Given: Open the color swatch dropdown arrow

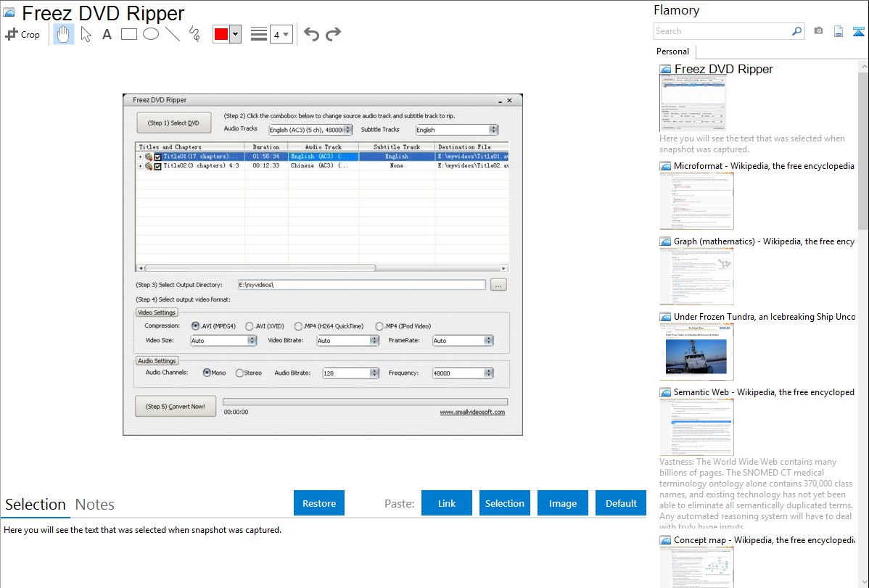Looking at the screenshot, I should (236, 34).
